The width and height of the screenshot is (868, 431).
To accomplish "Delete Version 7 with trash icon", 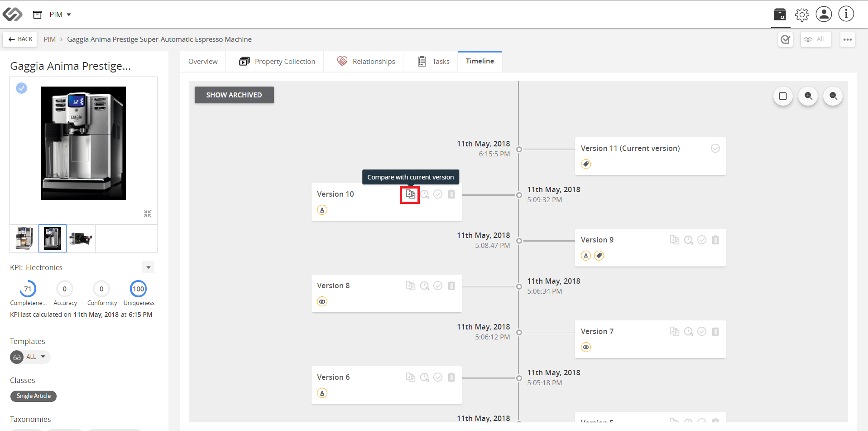I will coord(715,331).
